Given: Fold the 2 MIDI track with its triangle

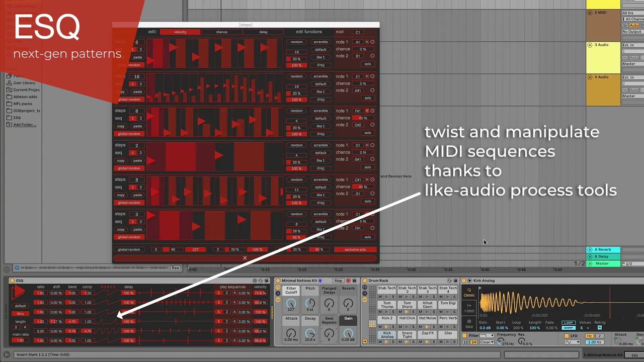Looking at the screenshot, I should (x=590, y=13).
